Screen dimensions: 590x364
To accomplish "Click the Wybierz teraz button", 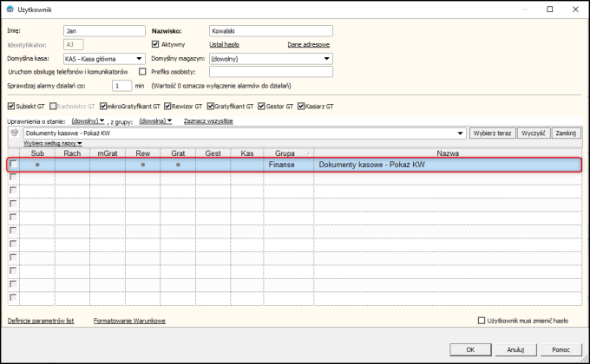I will [x=492, y=133].
